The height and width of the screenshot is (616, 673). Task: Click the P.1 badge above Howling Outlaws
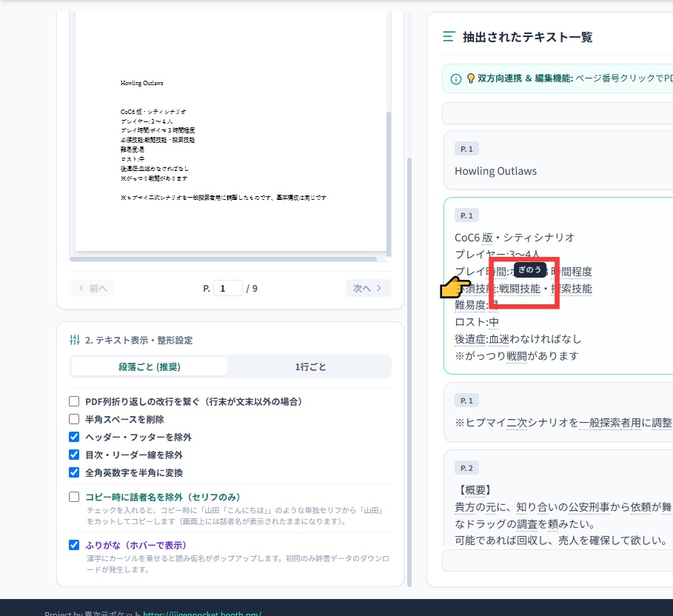pyautogui.click(x=466, y=149)
